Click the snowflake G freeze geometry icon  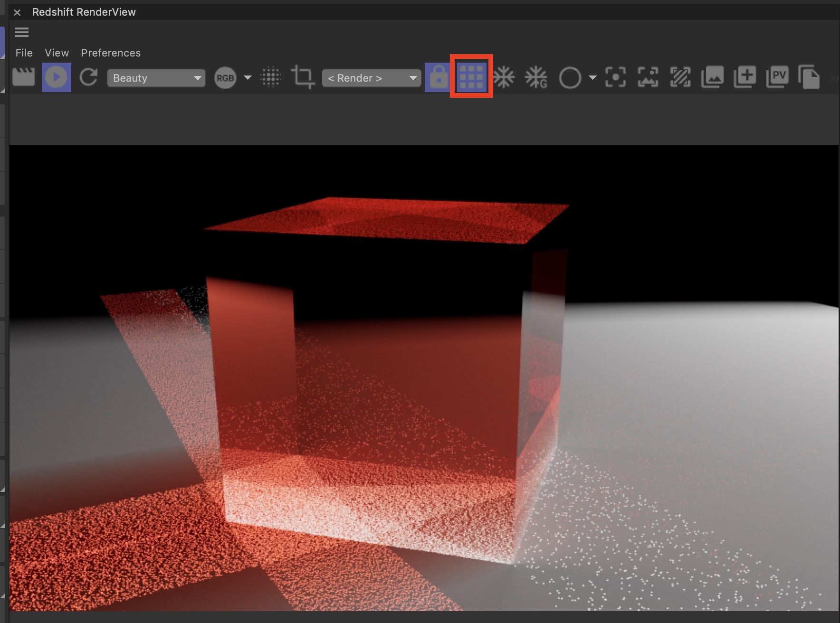pos(536,77)
